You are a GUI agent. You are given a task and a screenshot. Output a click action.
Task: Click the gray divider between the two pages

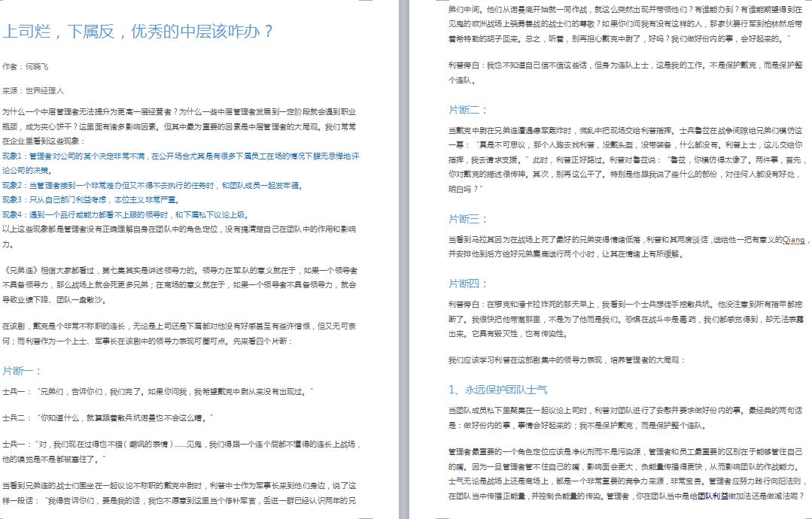404,259
